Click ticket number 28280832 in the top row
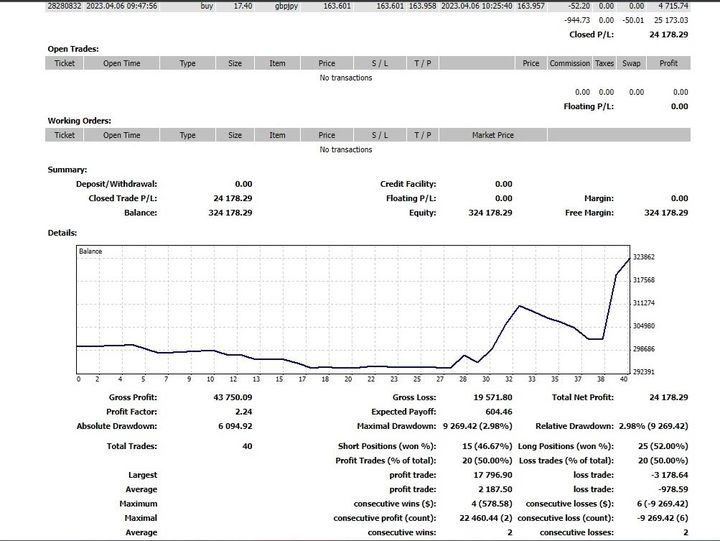Viewport: 720px width, 541px height. [x=68, y=6]
